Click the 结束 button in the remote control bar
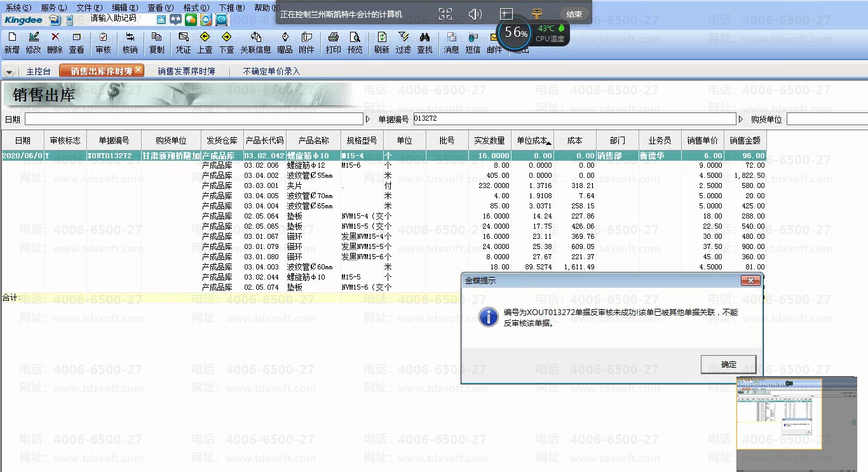Viewport: 868px width, 472px height. tap(574, 14)
